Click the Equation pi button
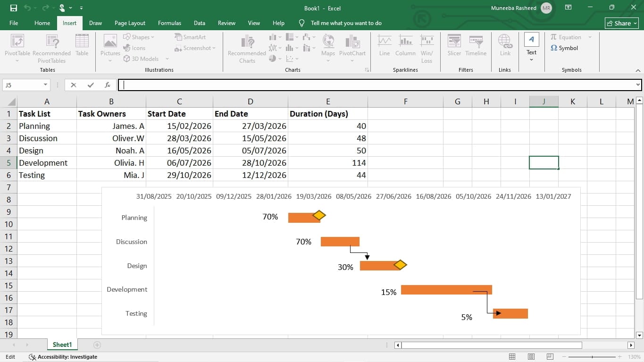 [x=566, y=37]
